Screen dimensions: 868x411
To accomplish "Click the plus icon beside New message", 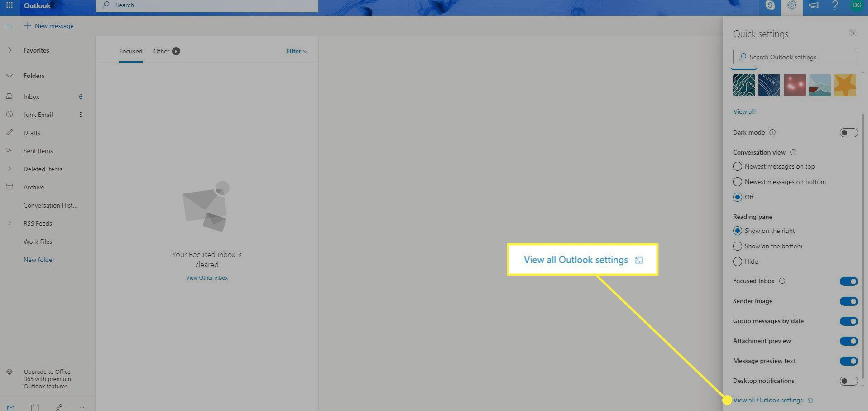I will (x=28, y=26).
